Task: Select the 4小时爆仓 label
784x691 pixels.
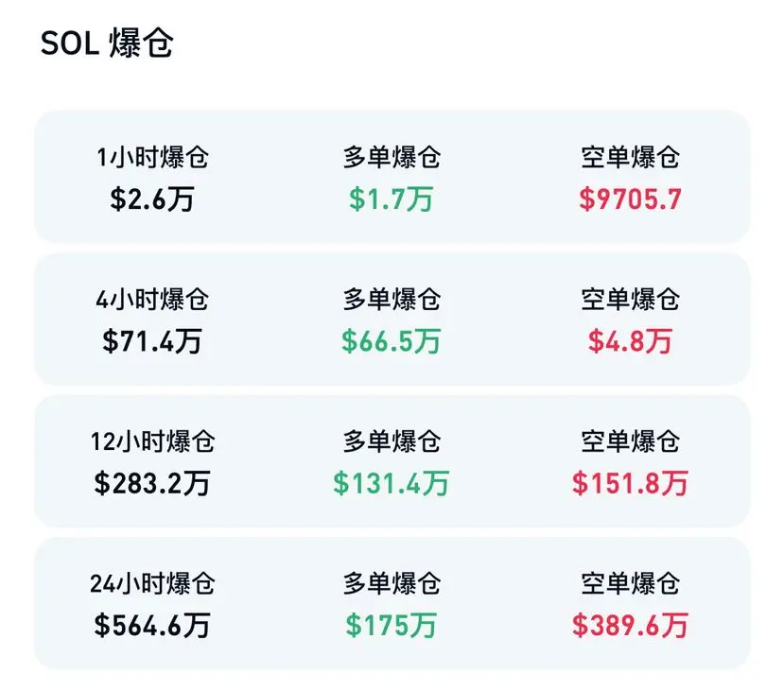Action: (152, 300)
